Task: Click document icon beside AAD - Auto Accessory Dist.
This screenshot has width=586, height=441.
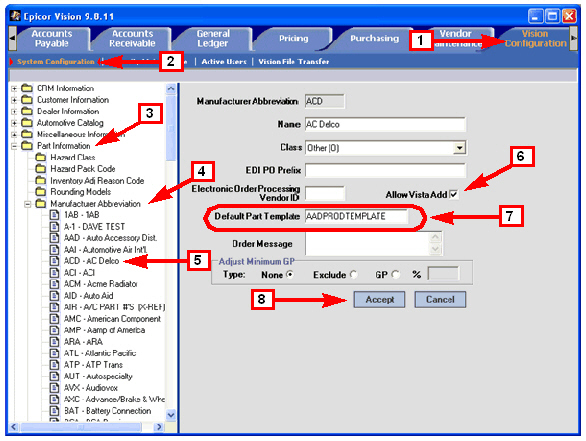Action: coord(55,238)
